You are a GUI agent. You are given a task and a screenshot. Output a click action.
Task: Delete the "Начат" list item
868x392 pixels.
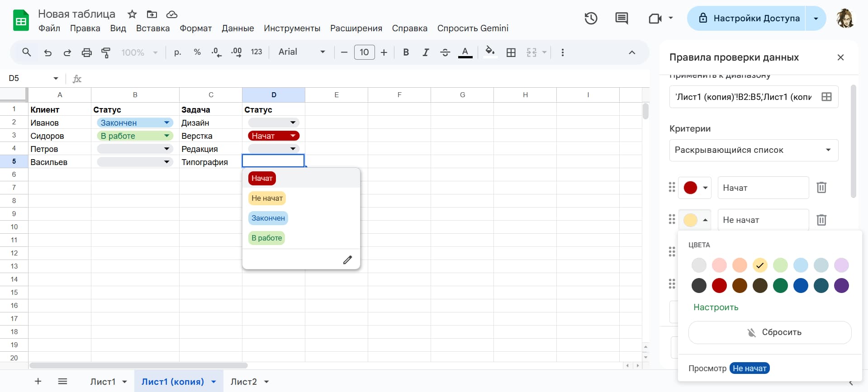coord(821,188)
